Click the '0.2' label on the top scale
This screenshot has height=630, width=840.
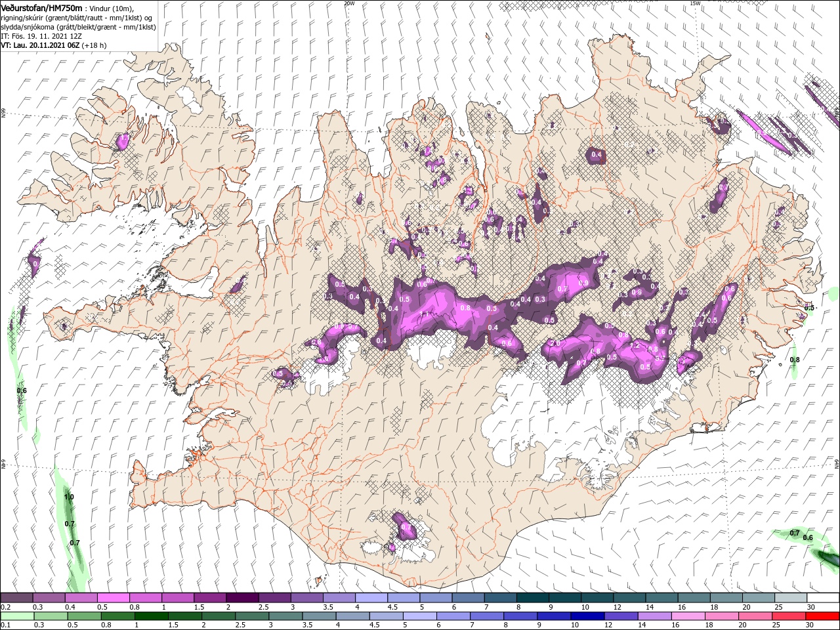coord(5,607)
